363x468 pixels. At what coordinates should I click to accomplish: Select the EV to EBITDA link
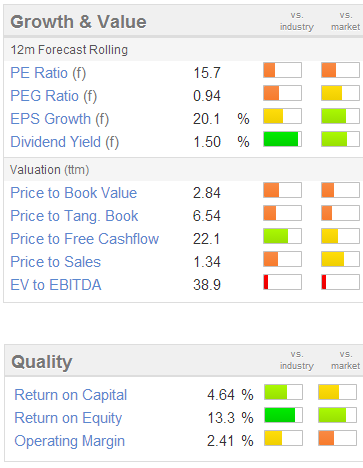tap(56, 285)
